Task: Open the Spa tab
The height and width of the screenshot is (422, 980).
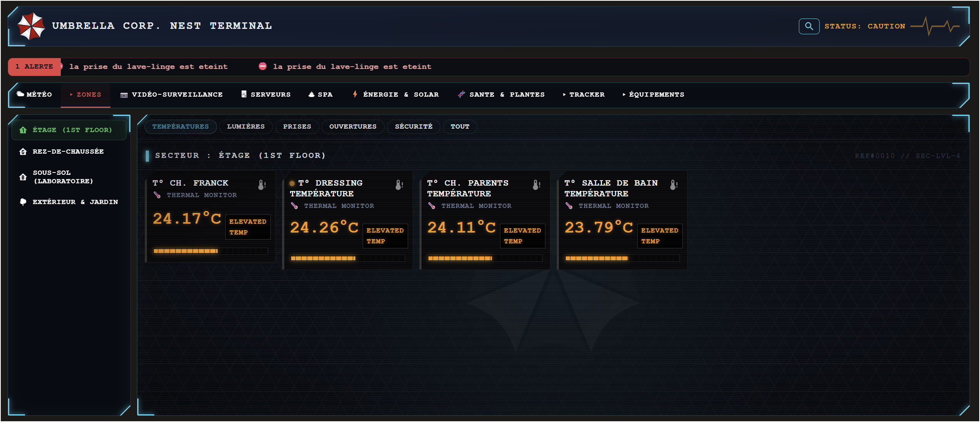Action: [320, 95]
